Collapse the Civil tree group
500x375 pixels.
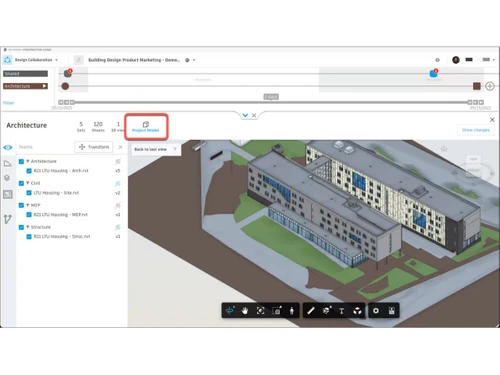pos(28,183)
